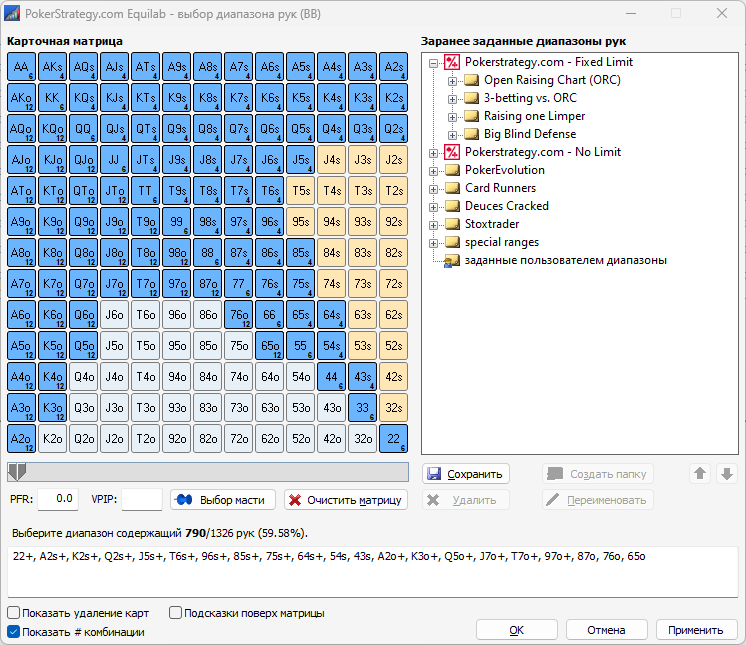Expand the special ranges folder
Viewport: 746px width, 645px height.
pos(433,243)
